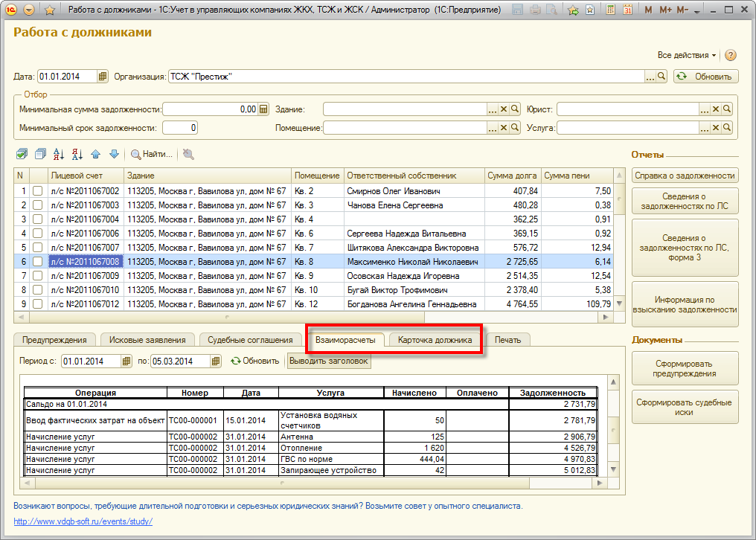This screenshot has width=756, height=540.
Task: Switch to the Судебные соглашения tab
Action: click(x=250, y=340)
